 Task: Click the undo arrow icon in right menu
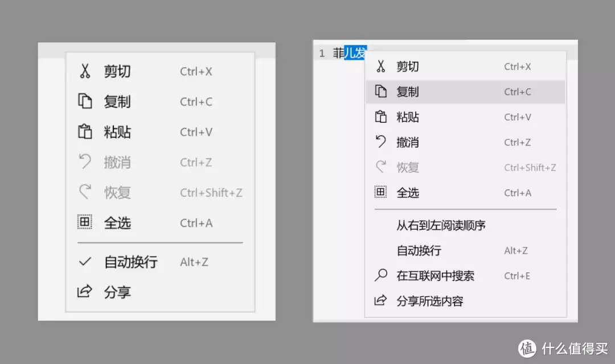(380, 142)
